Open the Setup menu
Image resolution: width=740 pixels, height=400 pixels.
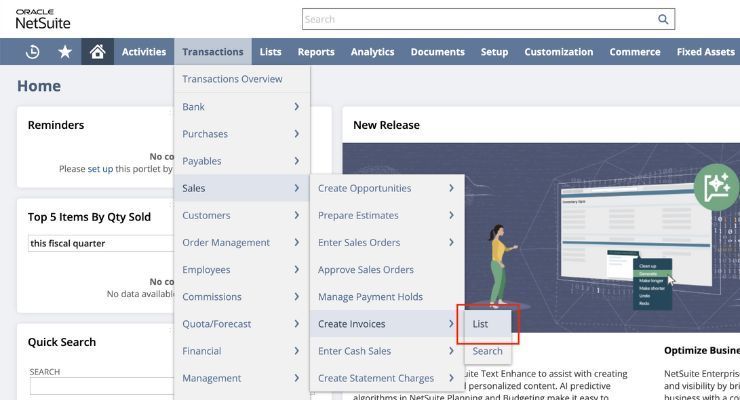pyautogui.click(x=494, y=52)
